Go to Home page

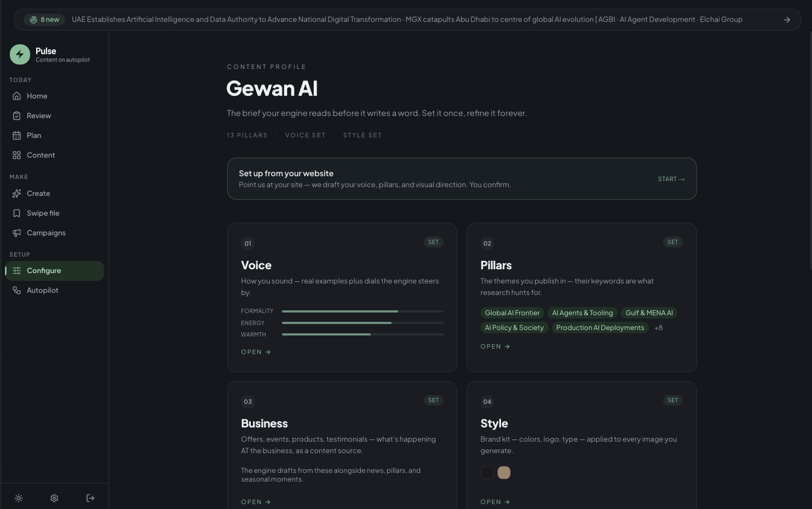click(x=54, y=96)
